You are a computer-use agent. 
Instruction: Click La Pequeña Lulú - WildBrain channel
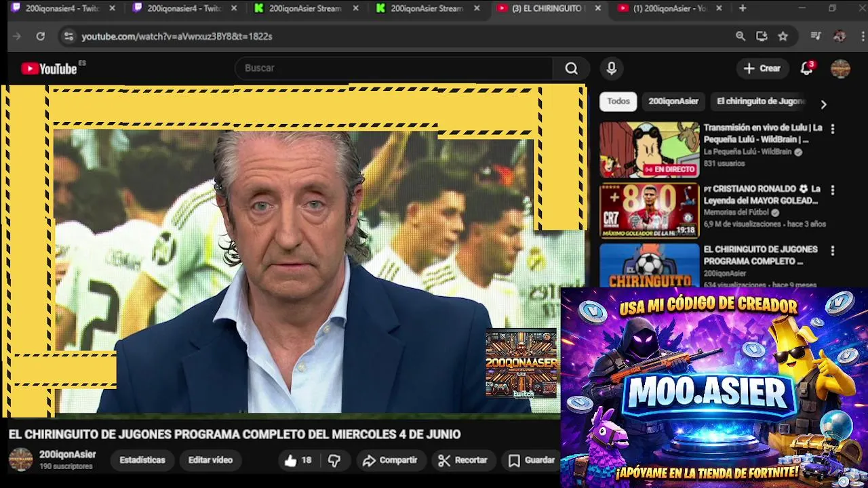[747, 152]
